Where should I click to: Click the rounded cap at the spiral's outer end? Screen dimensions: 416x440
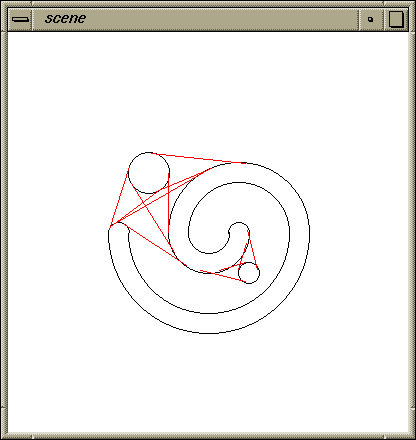(118, 229)
